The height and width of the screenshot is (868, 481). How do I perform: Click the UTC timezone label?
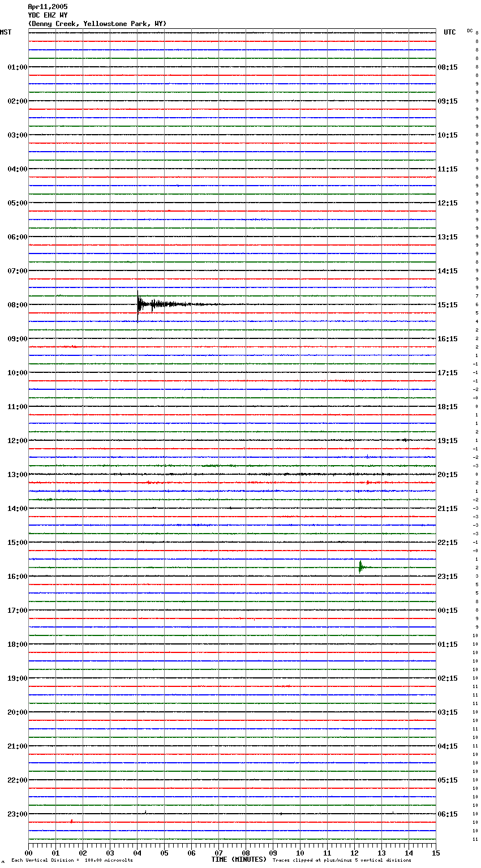[450, 32]
